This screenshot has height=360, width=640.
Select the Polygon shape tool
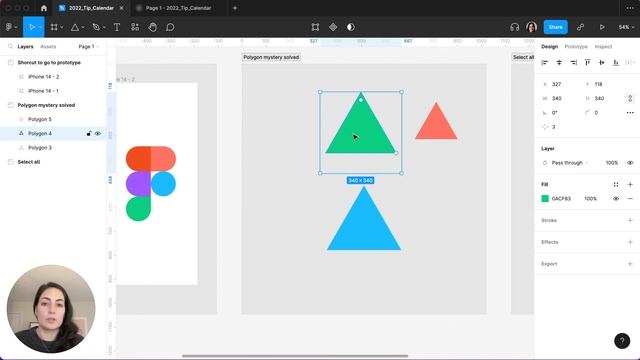pyautogui.click(x=75, y=27)
